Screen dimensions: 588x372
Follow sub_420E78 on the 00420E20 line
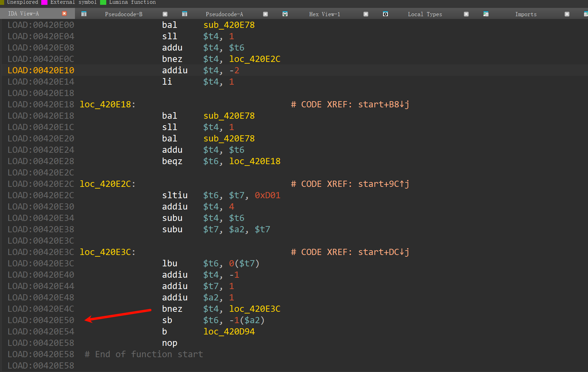[x=229, y=139]
